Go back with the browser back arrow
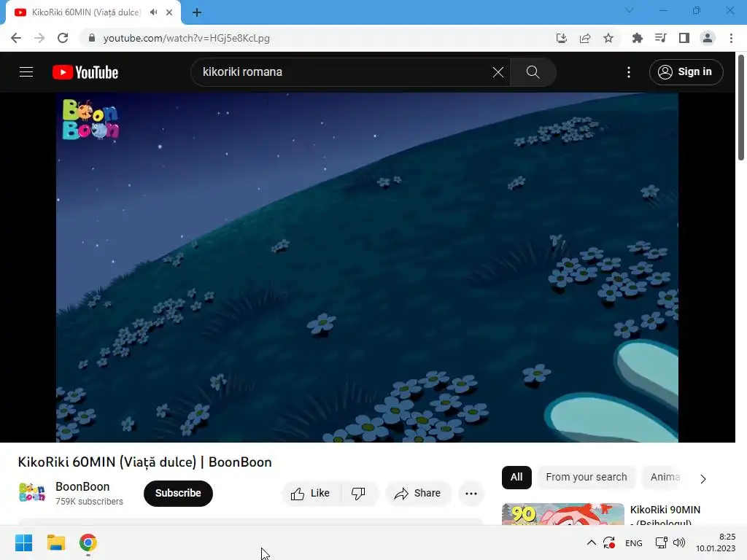The image size is (747, 560). (16, 38)
